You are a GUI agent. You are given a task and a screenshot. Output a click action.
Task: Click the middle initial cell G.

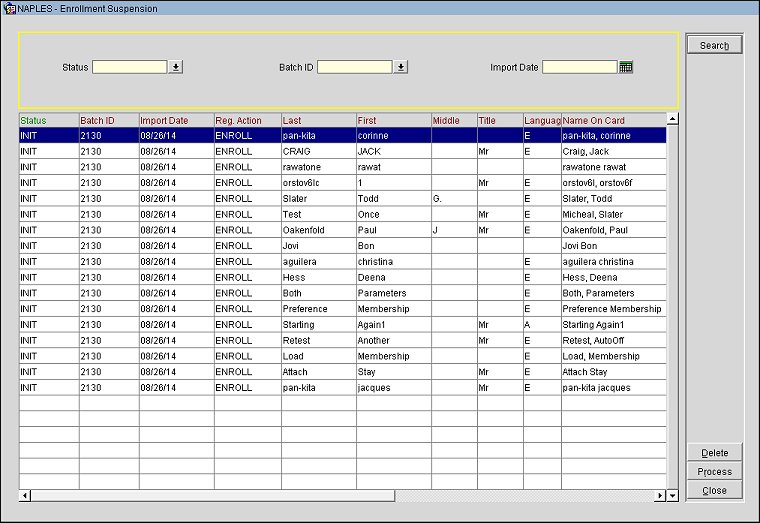pyautogui.click(x=454, y=199)
